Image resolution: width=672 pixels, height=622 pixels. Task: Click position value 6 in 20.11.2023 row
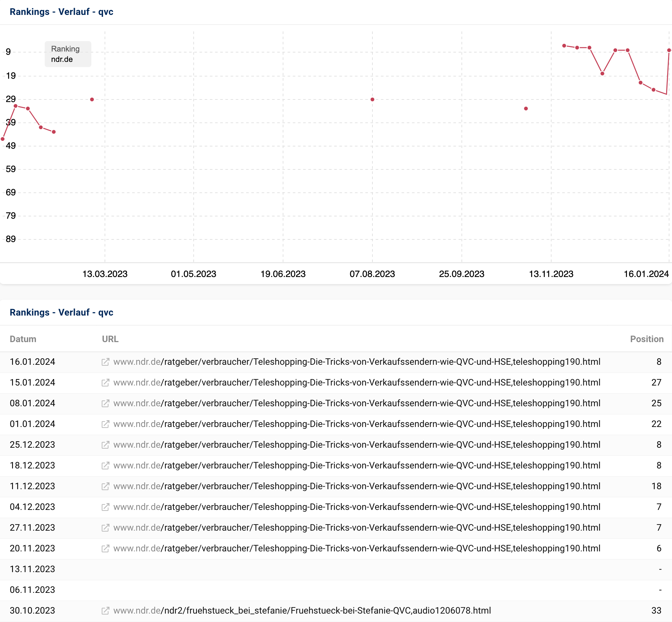659,548
